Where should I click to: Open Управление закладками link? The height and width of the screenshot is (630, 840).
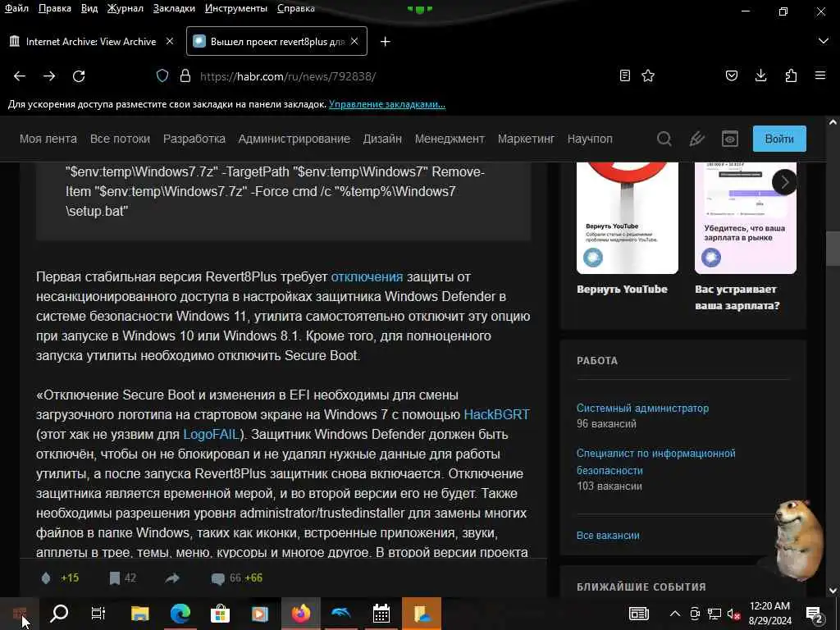tap(387, 104)
